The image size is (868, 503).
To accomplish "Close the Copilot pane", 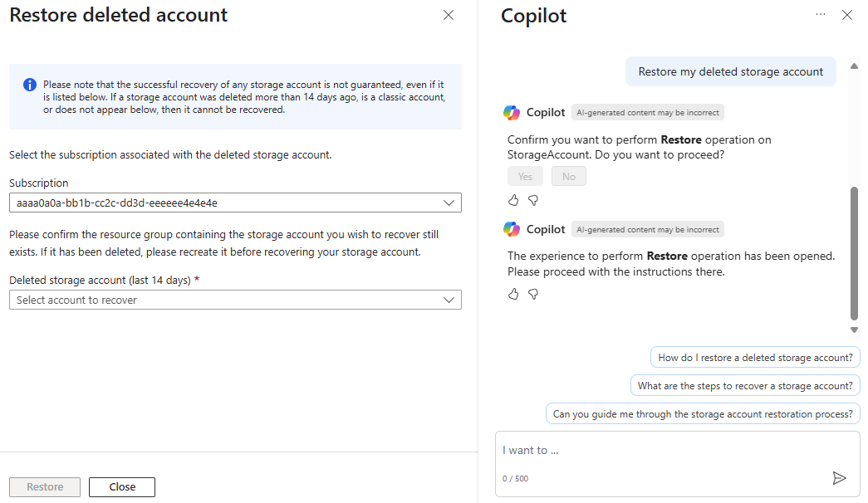I will point(847,15).
